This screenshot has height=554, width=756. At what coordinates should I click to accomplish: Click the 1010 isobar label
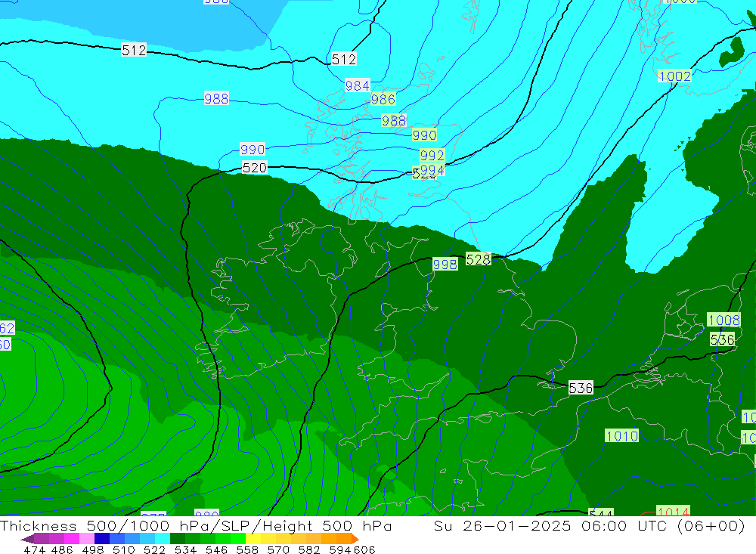coord(622,436)
